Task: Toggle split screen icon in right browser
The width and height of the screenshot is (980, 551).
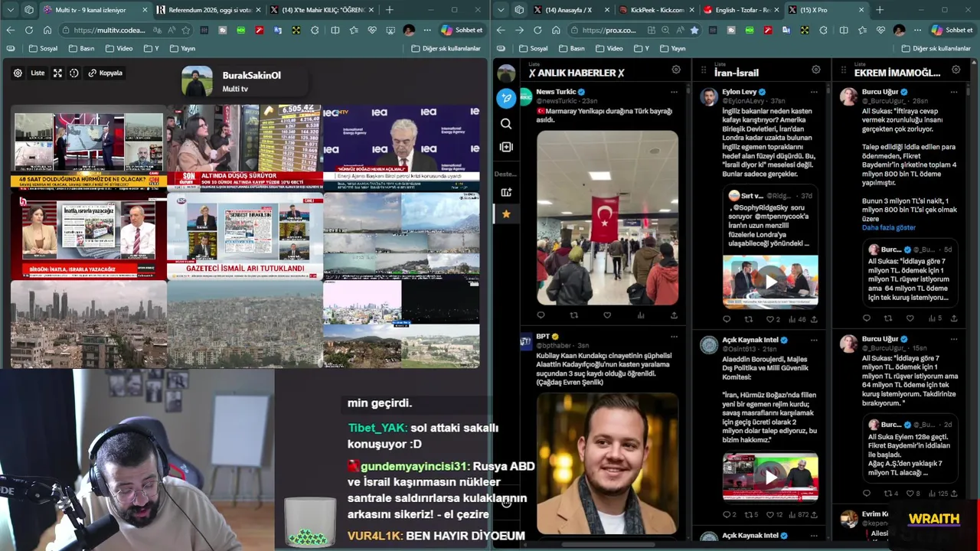Action: click(x=843, y=30)
